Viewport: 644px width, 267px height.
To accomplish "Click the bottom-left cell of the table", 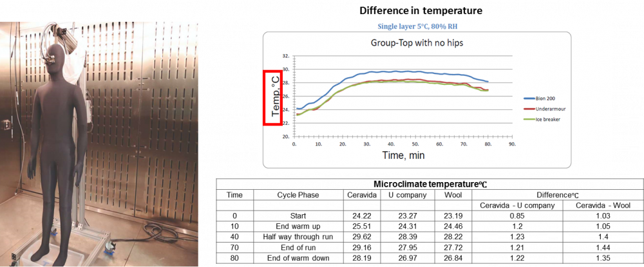I will [234, 258].
